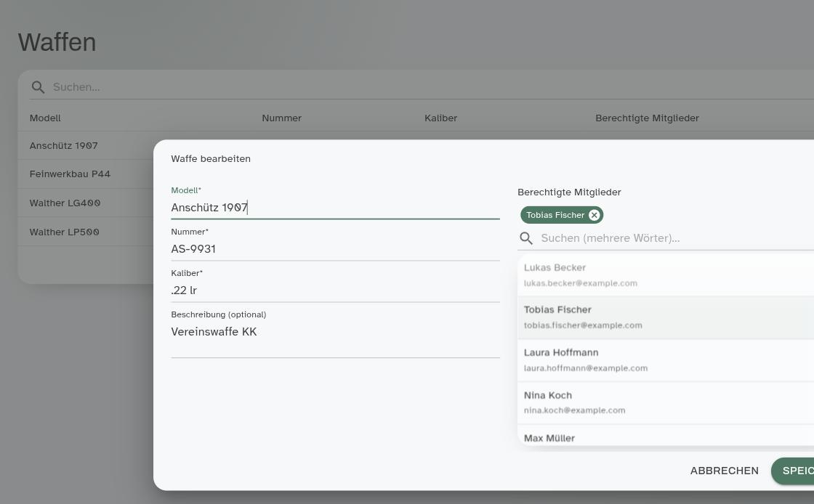Image resolution: width=814 pixels, height=504 pixels.
Task: Select Tobias Fischer in the member list
Action: click(666, 317)
